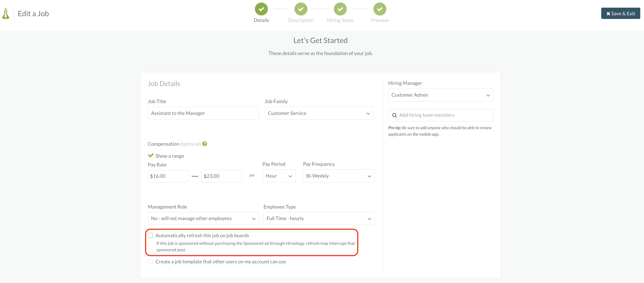Viewport: 644px width, 283px height.
Task: Click the Edit a Job page title
Action: tap(33, 13)
